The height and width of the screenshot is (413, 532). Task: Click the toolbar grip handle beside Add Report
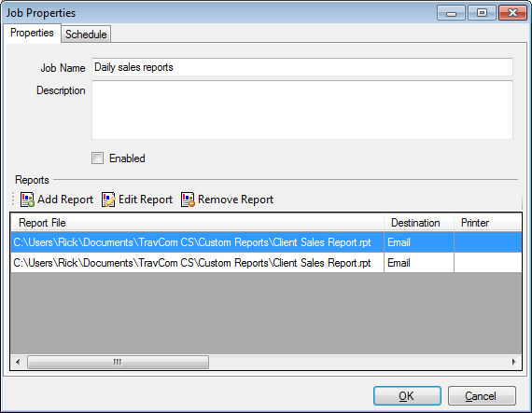(13, 200)
